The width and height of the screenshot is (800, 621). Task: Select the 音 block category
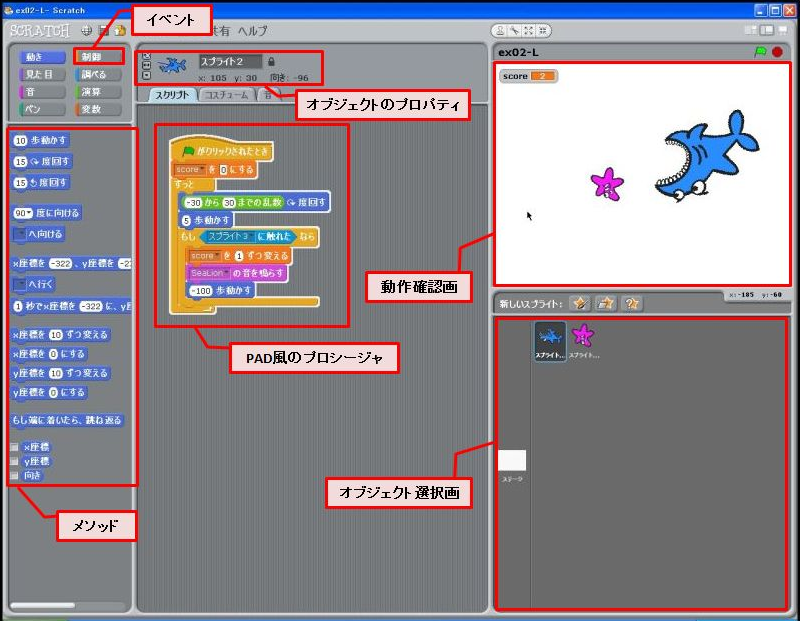click(x=42, y=92)
